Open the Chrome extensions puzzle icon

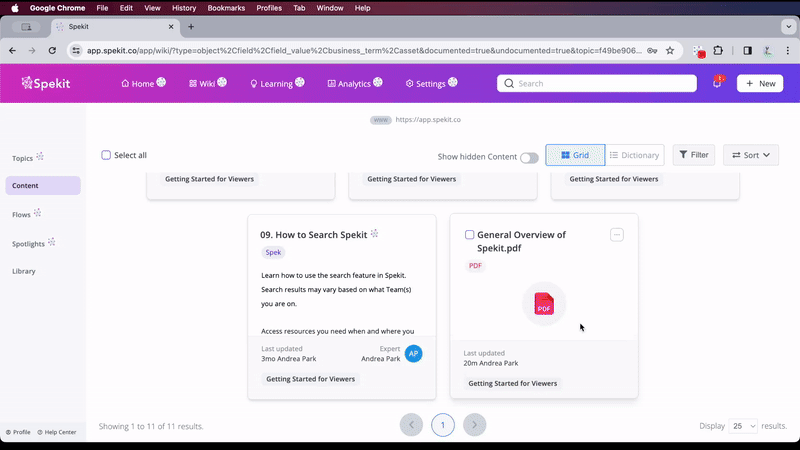click(x=718, y=51)
